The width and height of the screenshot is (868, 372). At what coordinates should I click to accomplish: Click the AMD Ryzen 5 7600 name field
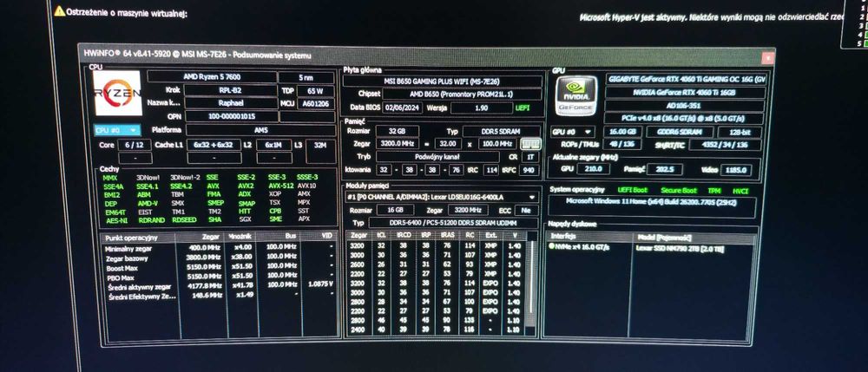pyautogui.click(x=212, y=77)
